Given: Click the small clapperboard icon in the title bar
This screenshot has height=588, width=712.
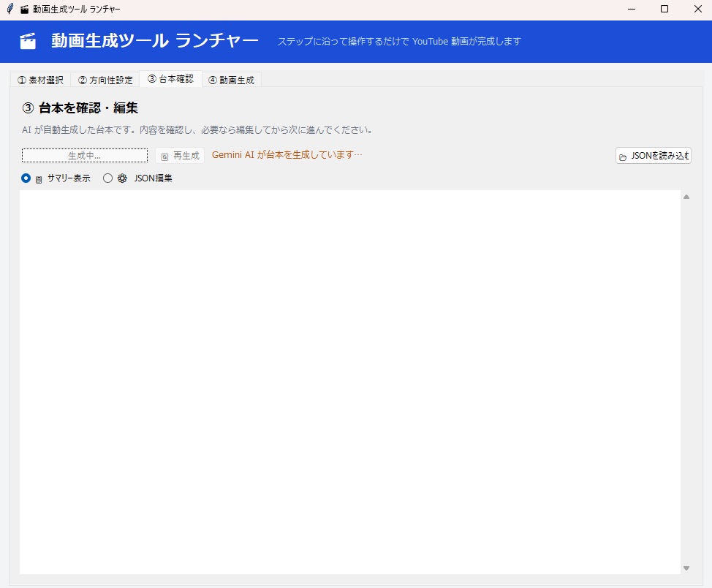Looking at the screenshot, I should pyautogui.click(x=25, y=9).
